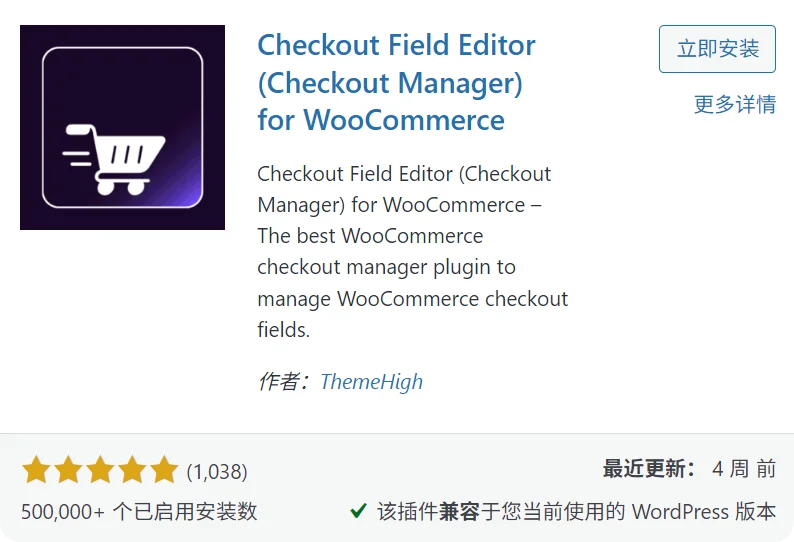This screenshot has height=542, width=794.
Task: Click the third rating star
Action: tap(100, 469)
